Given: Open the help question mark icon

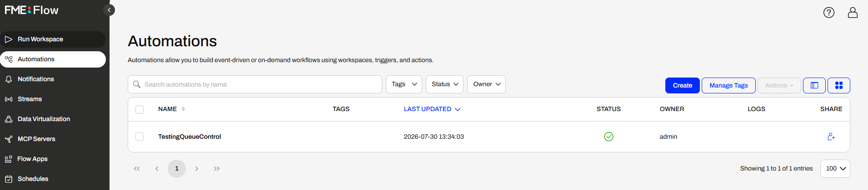Looking at the screenshot, I should coord(829,12).
